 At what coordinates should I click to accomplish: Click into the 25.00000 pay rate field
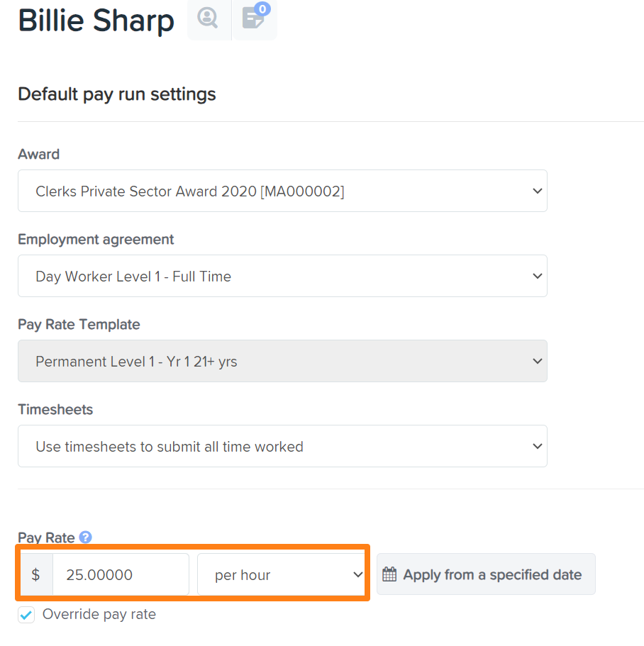(x=121, y=574)
